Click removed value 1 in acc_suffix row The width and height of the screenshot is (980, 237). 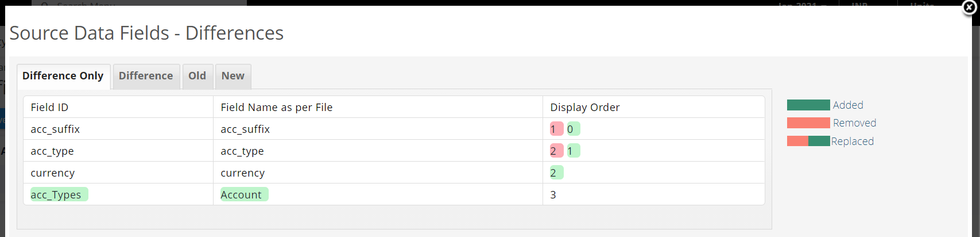(556, 129)
